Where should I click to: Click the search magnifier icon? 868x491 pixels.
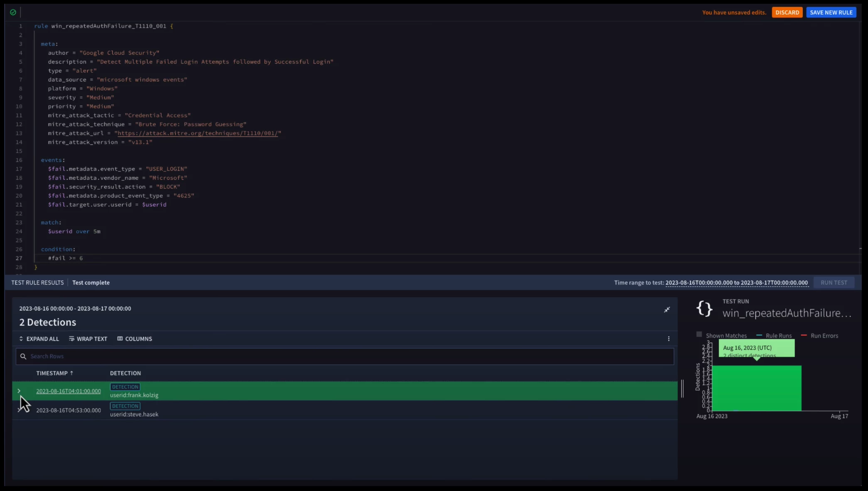point(23,357)
